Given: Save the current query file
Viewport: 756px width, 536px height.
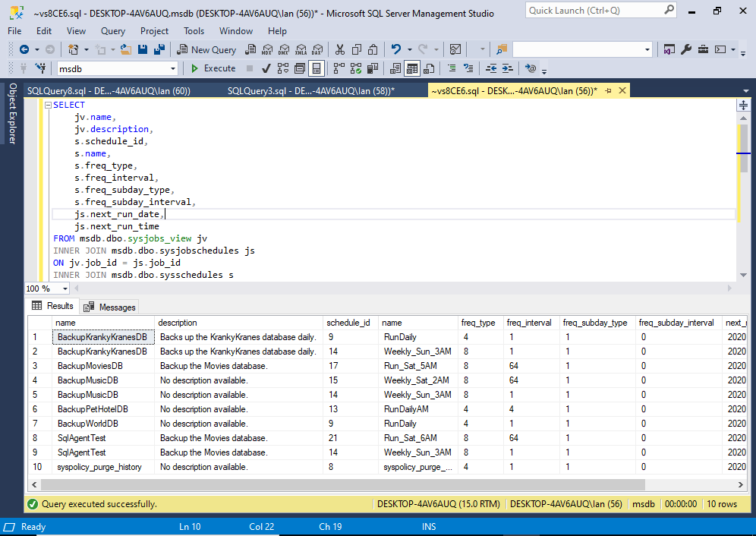Looking at the screenshot, I should [143, 49].
